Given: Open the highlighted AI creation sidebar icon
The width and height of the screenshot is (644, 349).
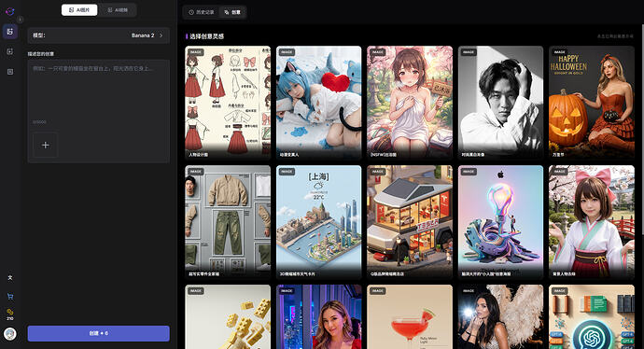Looking at the screenshot, I should (10, 32).
